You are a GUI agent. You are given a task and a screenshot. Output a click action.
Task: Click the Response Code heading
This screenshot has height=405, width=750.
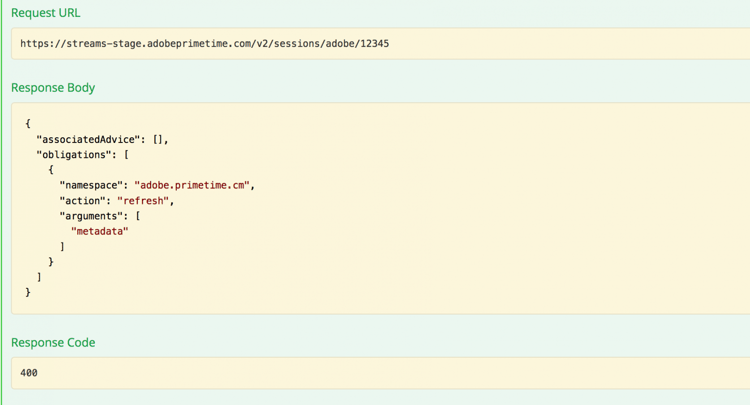(53, 343)
